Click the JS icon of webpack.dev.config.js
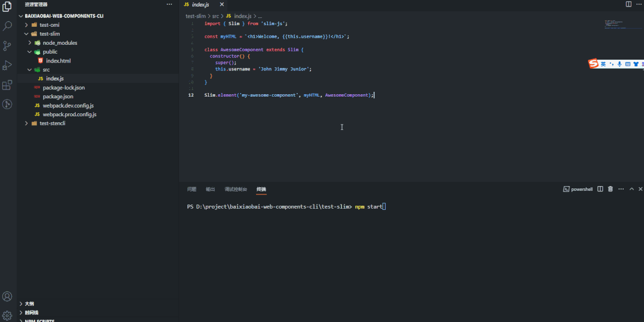The height and width of the screenshot is (322, 644). 38,106
